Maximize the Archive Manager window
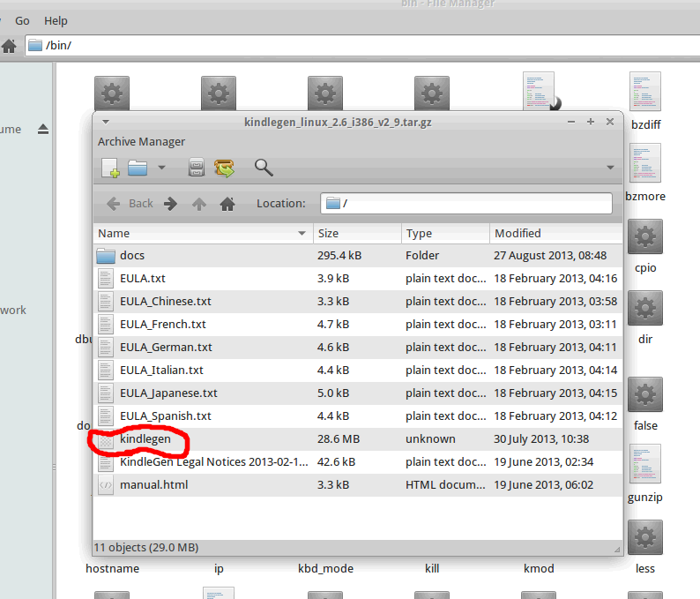Viewport: 700px width, 599px height. coord(591,122)
